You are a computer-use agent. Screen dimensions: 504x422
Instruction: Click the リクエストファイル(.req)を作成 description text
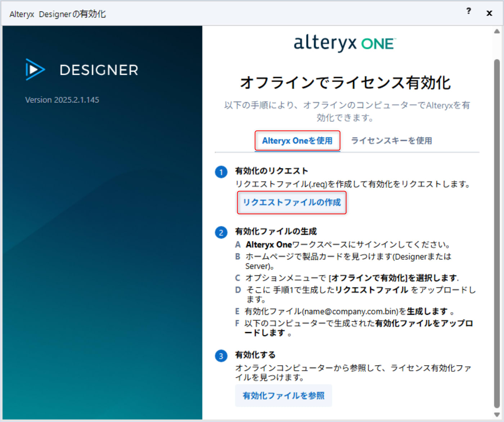pos(353,184)
